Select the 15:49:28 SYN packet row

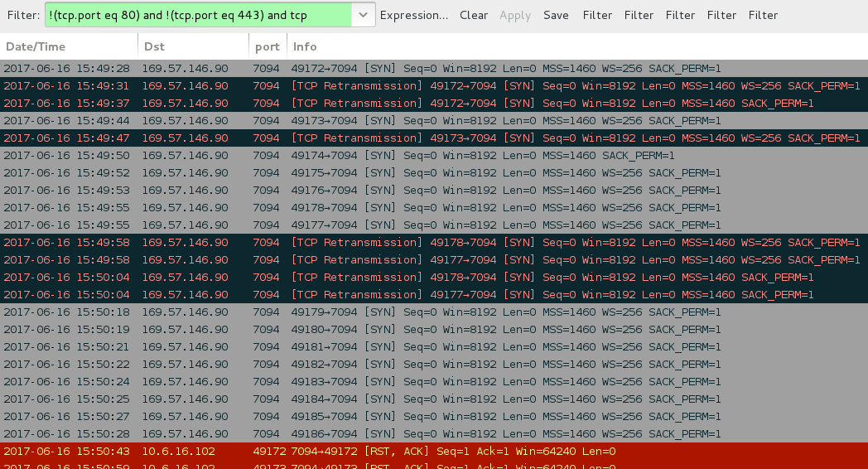click(x=434, y=69)
